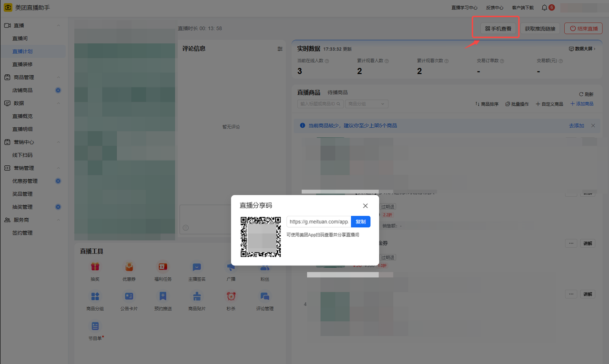Switch to the 待播商品 tab
Viewport: 609px width, 364px height.
tap(337, 92)
